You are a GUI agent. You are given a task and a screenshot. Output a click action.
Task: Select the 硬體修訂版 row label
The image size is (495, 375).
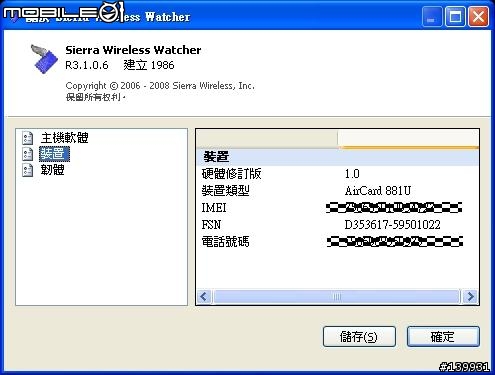pyautogui.click(x=231, y=174)
